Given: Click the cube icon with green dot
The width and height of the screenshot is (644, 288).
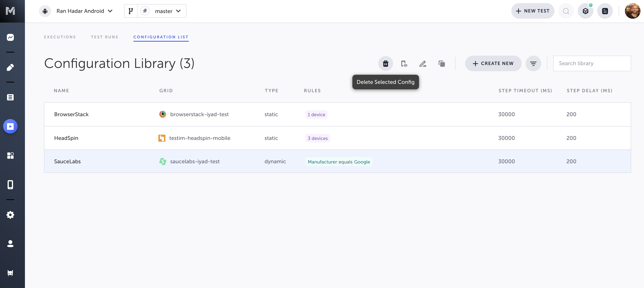Looking at the screenshot, I should tap(585, 11).
